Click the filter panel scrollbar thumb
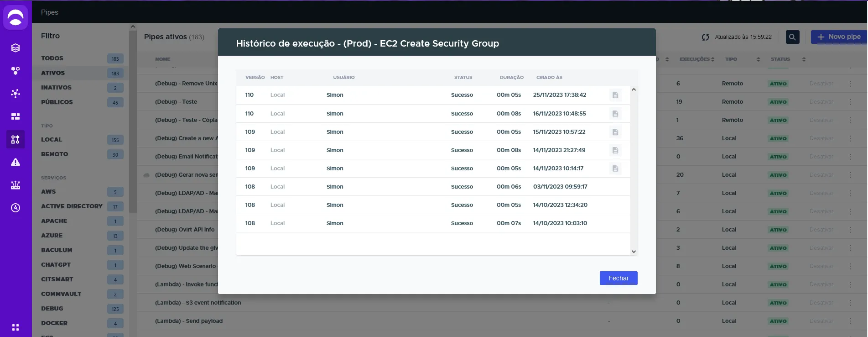The width and height of the screenshot is (868, 337). point(133,121)
